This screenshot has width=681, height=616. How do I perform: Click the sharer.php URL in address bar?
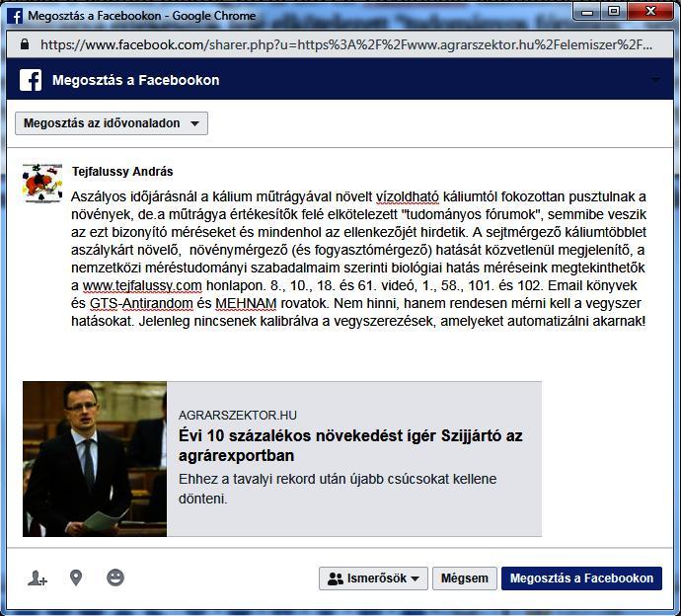pyautogui.click(x=346, y=44)
